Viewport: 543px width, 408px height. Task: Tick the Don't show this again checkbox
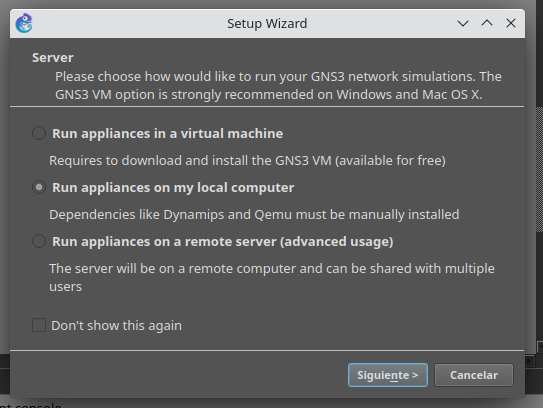pyautogui.click(x=39, y=325)
